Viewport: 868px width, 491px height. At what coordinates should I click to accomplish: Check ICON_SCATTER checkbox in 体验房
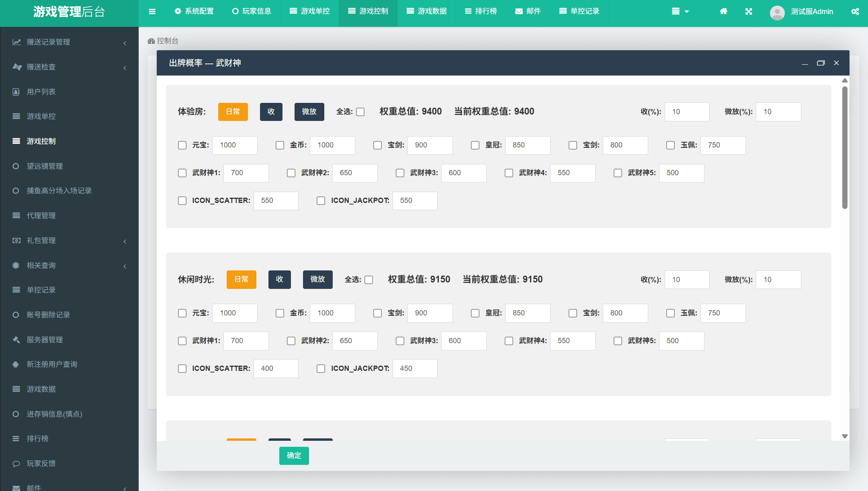[182, 201]
